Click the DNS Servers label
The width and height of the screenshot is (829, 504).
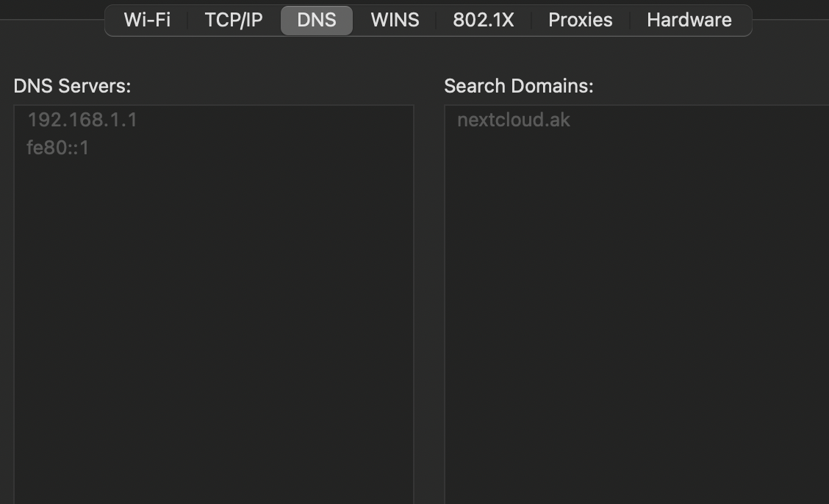tap(72, 86)
